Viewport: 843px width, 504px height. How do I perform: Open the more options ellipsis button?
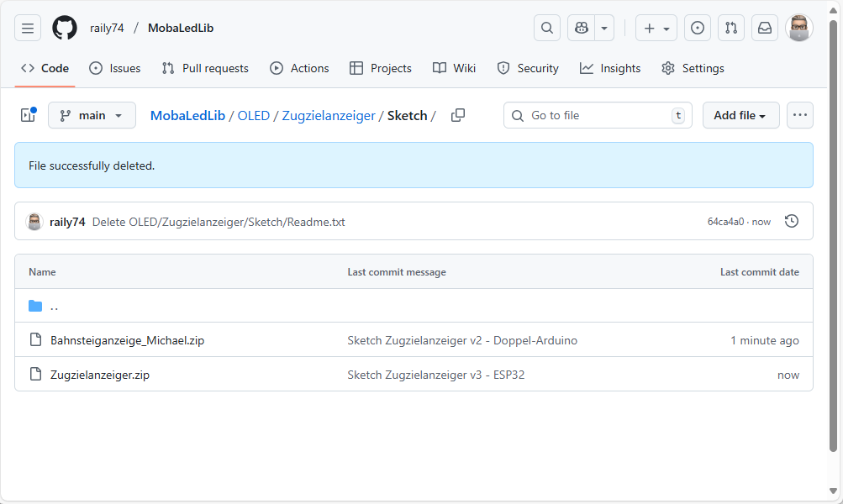tap(800, 115)
